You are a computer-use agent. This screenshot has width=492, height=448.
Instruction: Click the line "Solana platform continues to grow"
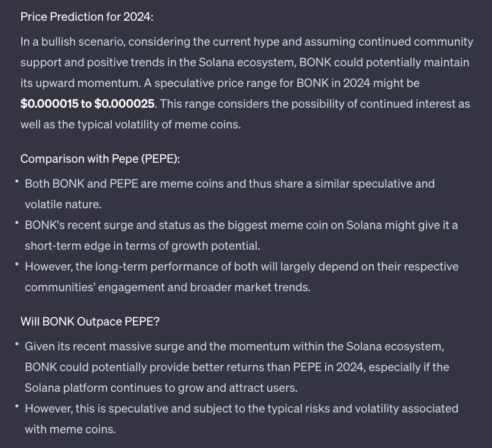[160, 388]
